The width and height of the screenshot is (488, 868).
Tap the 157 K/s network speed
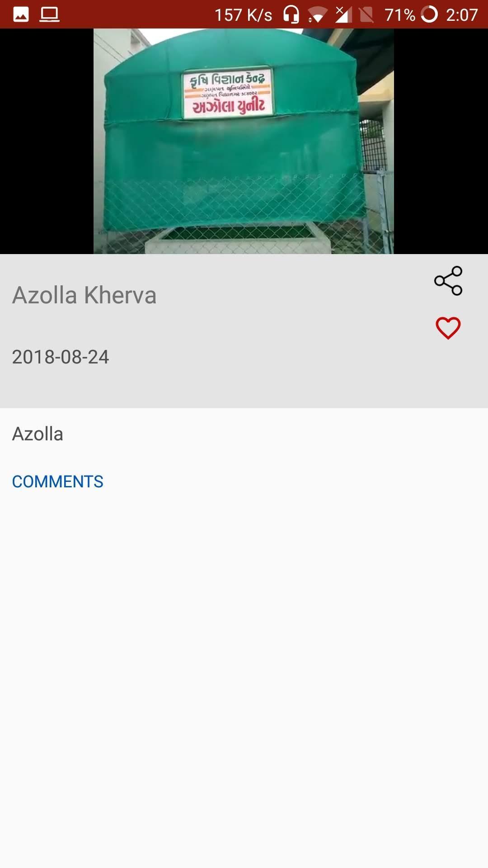click(244, 15)
